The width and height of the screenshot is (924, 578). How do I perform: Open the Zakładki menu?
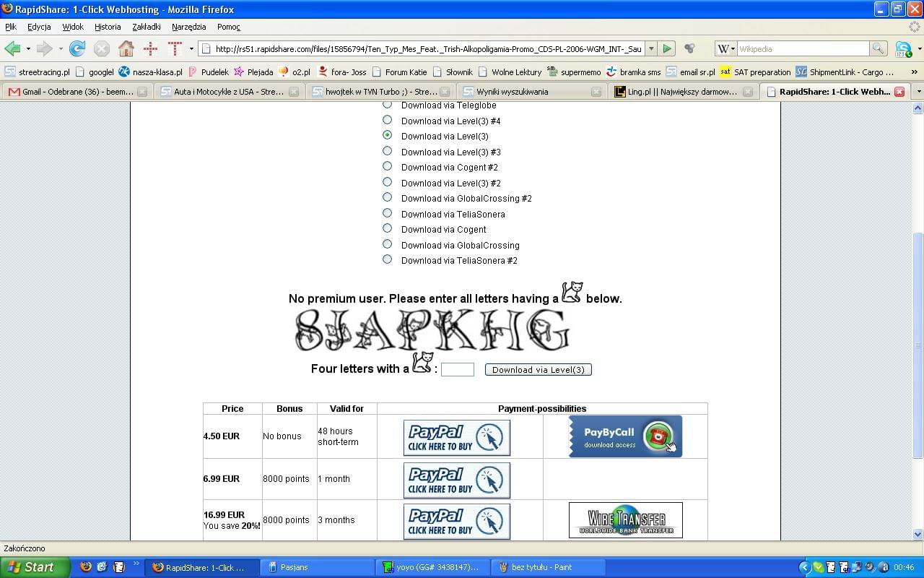coord(147,27)
